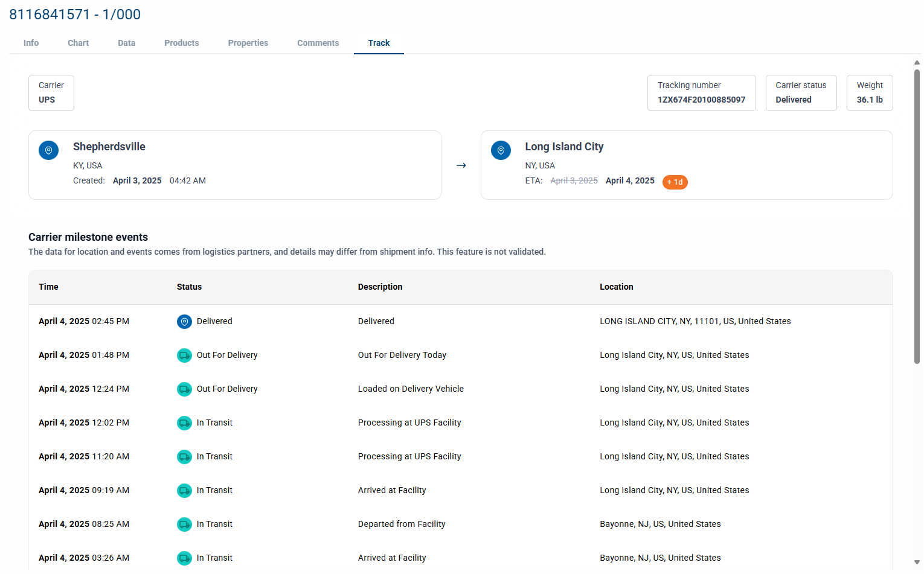Click the Carrier UPS box
The width and height of the screenshot is (924, 574).
point(51,93)
